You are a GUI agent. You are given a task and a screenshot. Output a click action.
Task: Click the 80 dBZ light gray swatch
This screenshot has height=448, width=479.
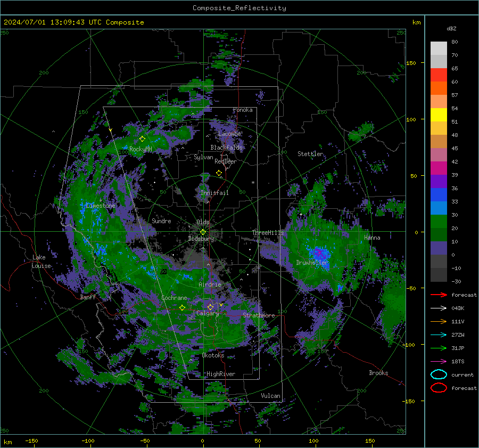pos(439,48)
